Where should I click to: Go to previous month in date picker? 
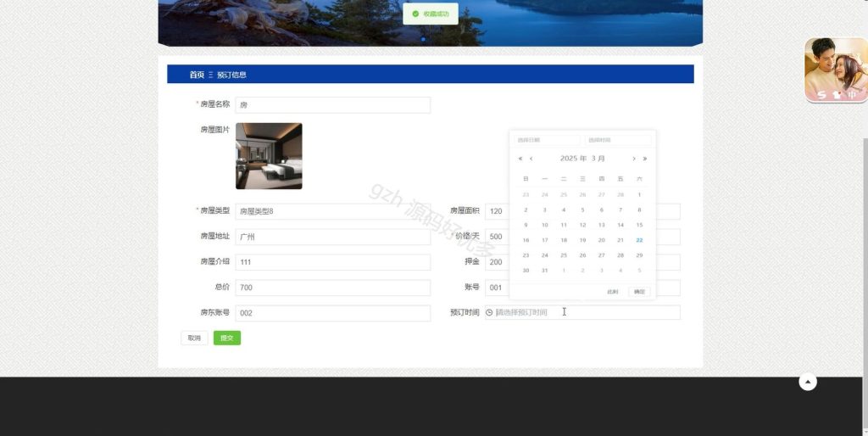(531, 159)
